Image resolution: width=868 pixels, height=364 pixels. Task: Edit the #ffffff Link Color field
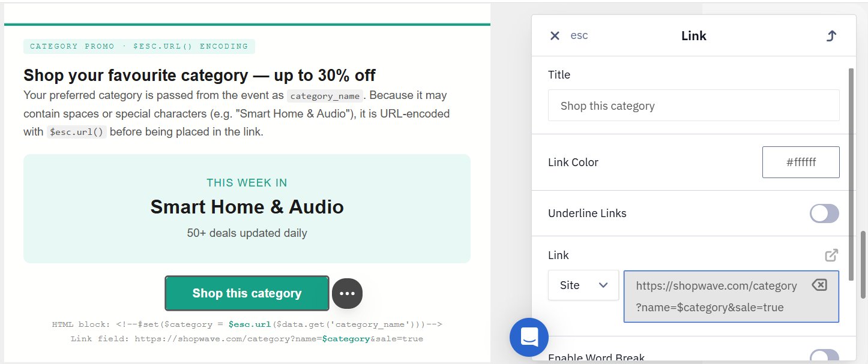click(801, 162)
